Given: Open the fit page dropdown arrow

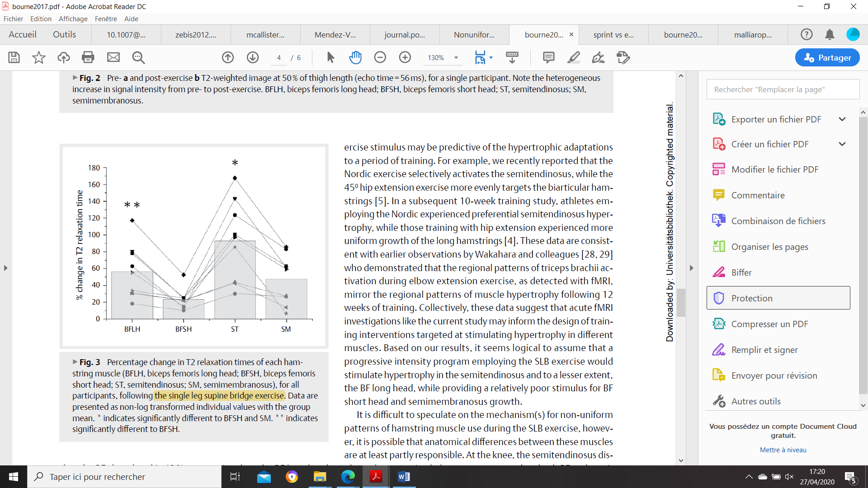Looking at the screenshot, I should pyautogui.click(x=491, y=58).
